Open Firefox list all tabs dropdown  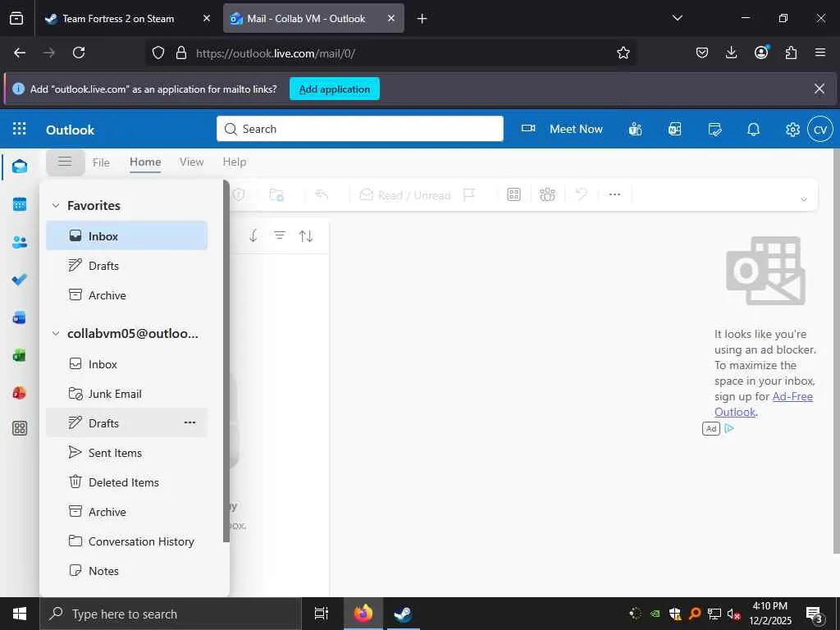[677, 18]
